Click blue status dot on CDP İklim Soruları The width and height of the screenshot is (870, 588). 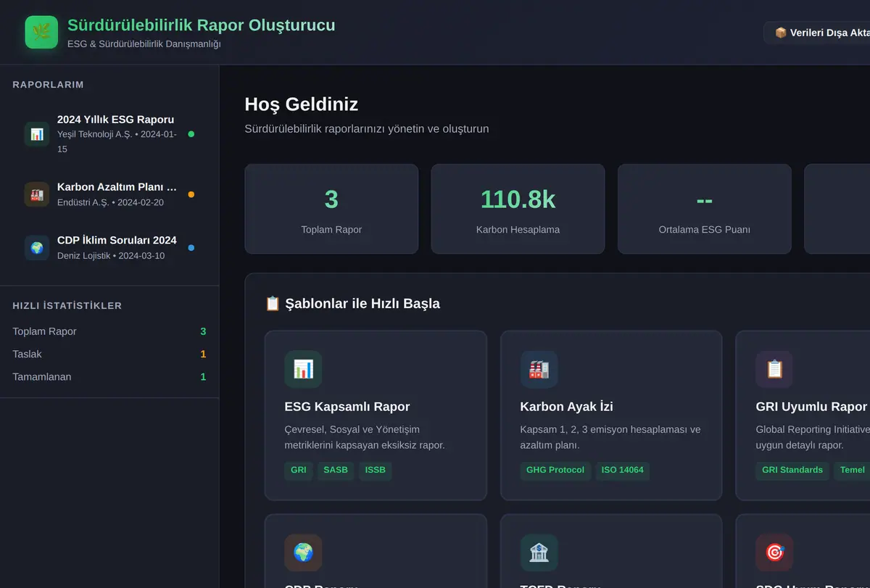(x=191, y=248)
